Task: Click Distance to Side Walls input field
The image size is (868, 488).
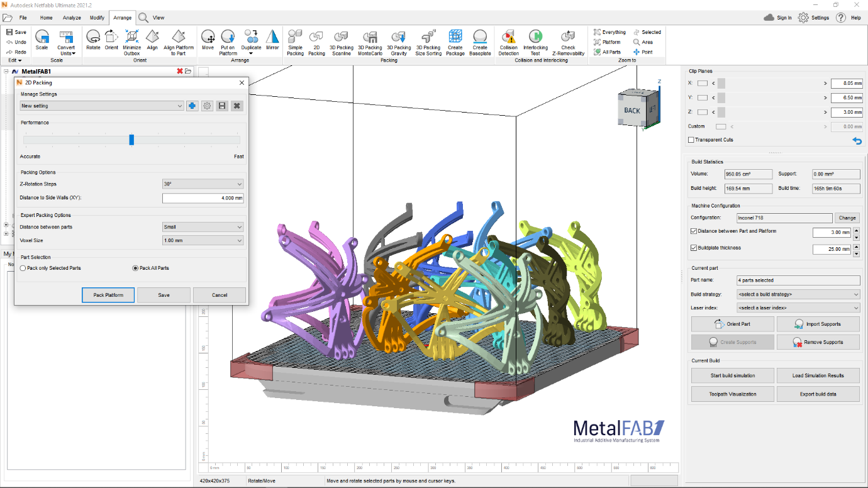Action: [203, 198]
